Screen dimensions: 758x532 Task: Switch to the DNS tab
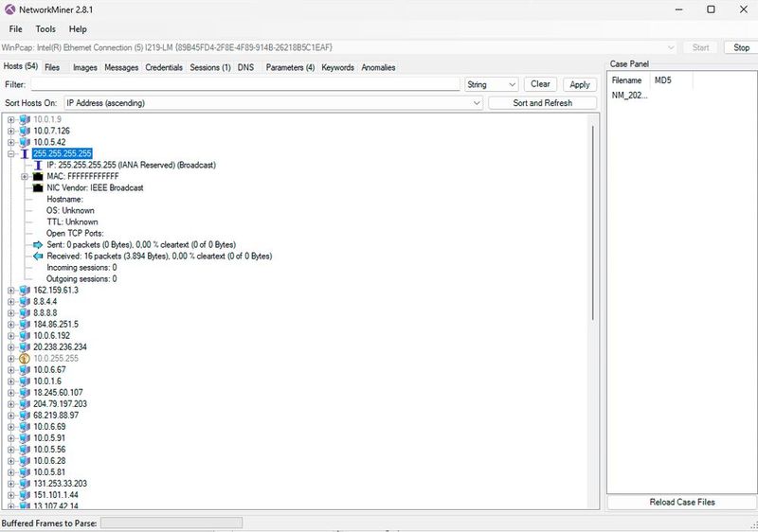[245, 67]
